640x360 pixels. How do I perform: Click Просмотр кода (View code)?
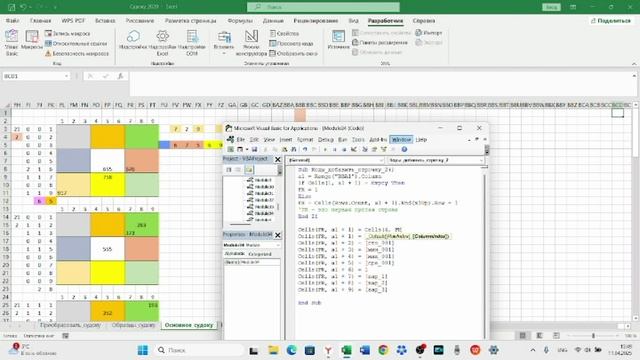[x=291, y=43]
